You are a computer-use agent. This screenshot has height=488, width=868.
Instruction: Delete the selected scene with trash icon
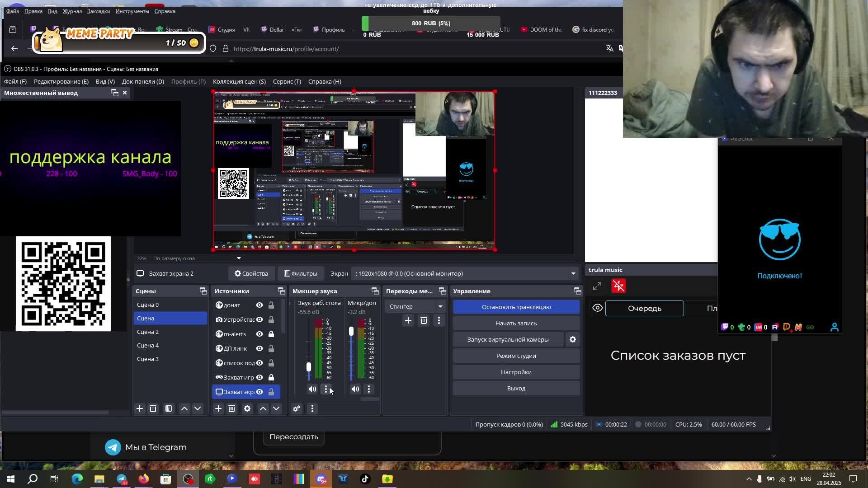coord(153,408)
